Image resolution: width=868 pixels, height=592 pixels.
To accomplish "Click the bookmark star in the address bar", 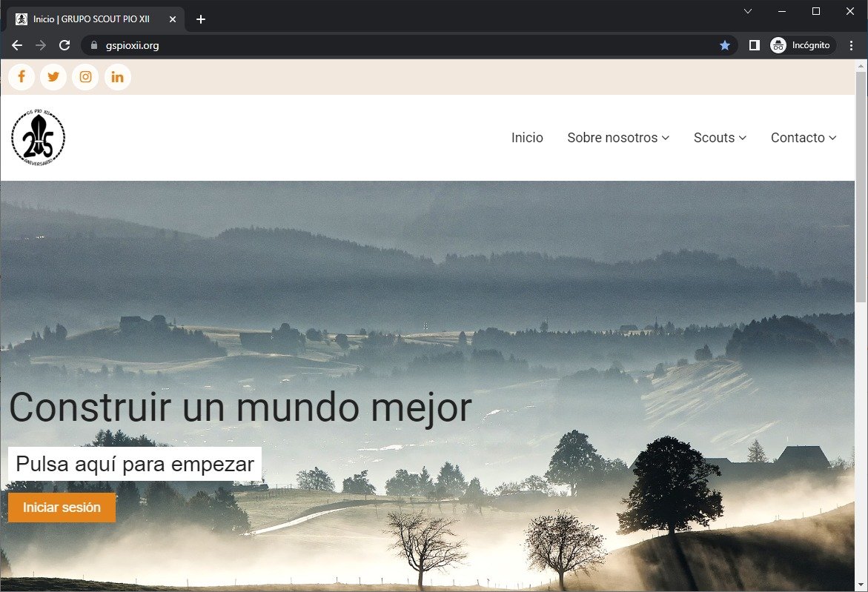I will (725, 45).
